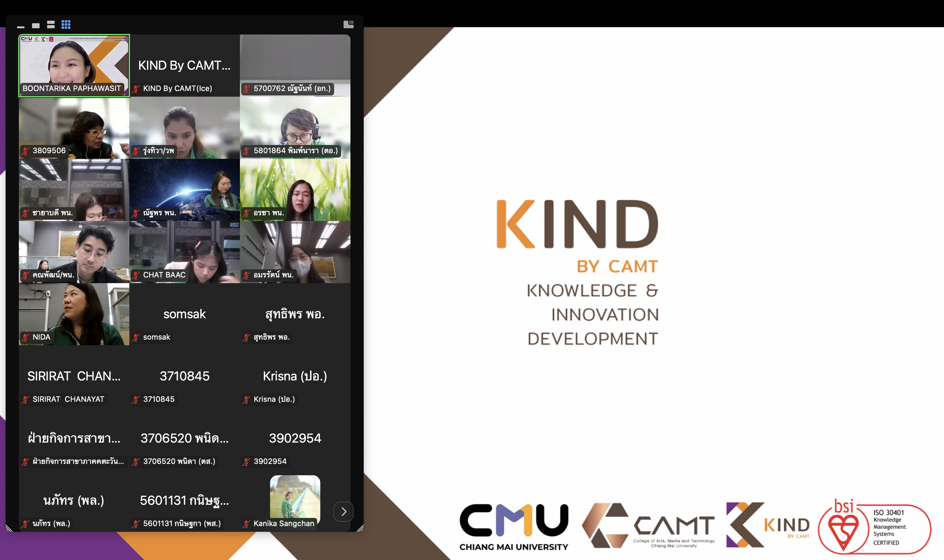Click muted mic icon beside somsak label
Viewport: 944px width, 560px height.
click(x=136, y=337)
